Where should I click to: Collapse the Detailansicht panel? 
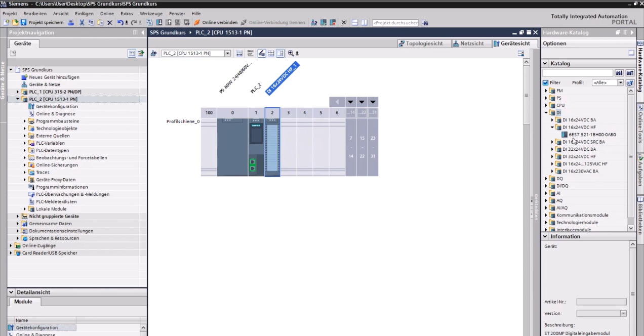12,292
